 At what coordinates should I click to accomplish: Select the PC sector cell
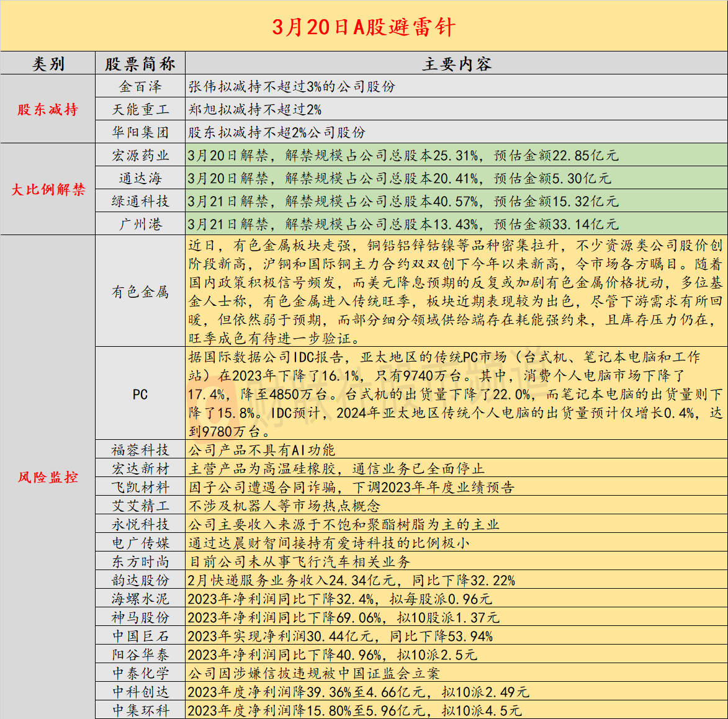[x=140, y=395]
